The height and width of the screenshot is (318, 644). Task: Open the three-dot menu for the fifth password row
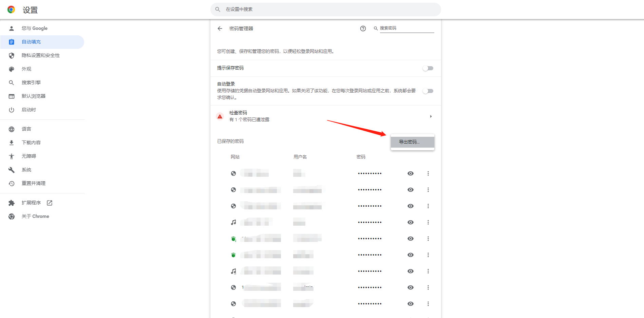(x=428, y=239)
